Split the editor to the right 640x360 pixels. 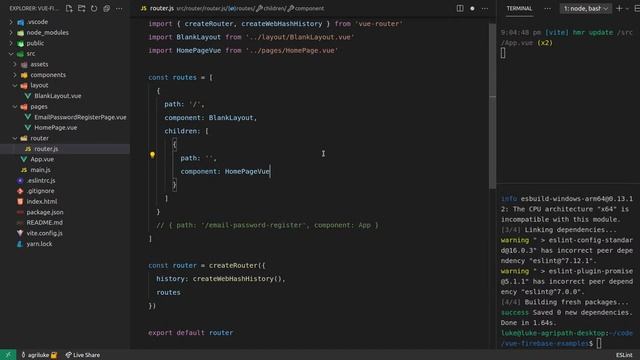[460, 8]
